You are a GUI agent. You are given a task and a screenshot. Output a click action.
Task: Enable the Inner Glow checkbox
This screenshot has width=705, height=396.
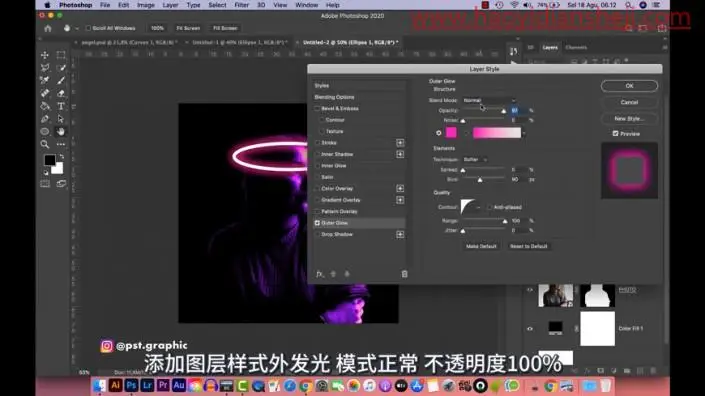tap(317, 166)
